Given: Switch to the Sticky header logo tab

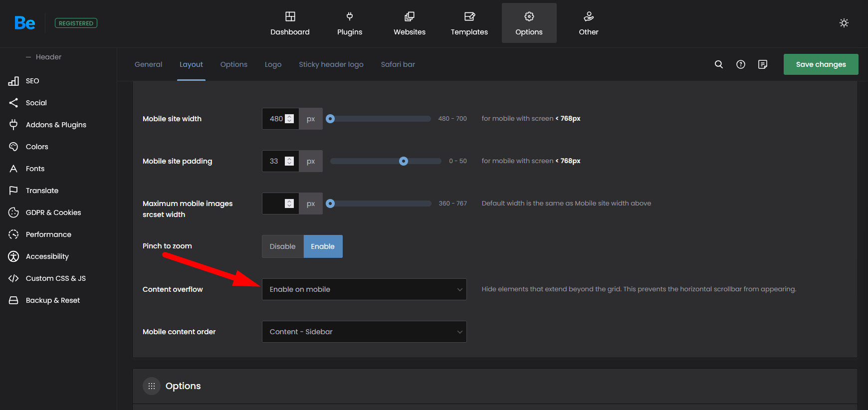Looking at the screenshot, I should [x=331, y=64].
